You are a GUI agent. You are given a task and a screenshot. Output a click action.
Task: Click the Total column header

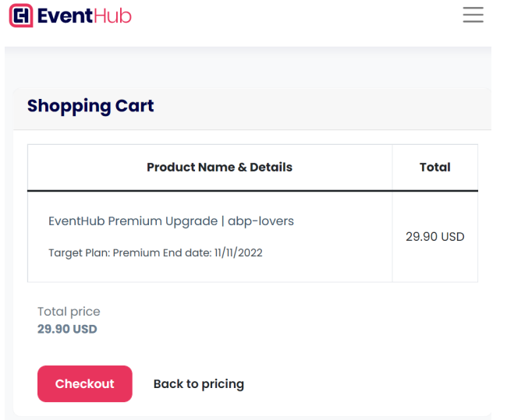pos(435,168)
